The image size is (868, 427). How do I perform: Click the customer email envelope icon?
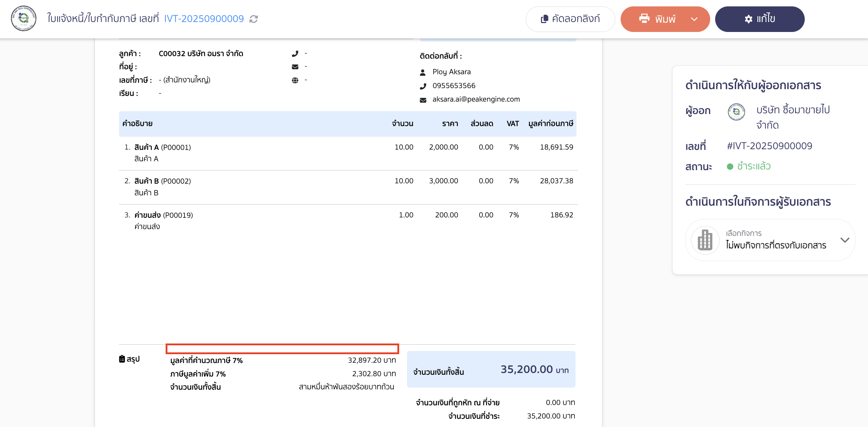(x=295, y=67)
